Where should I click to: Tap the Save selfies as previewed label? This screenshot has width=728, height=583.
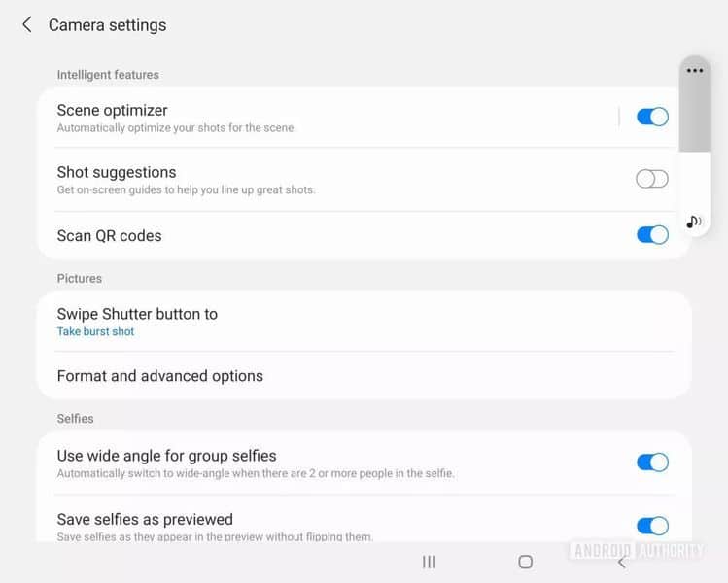(145, 519)
